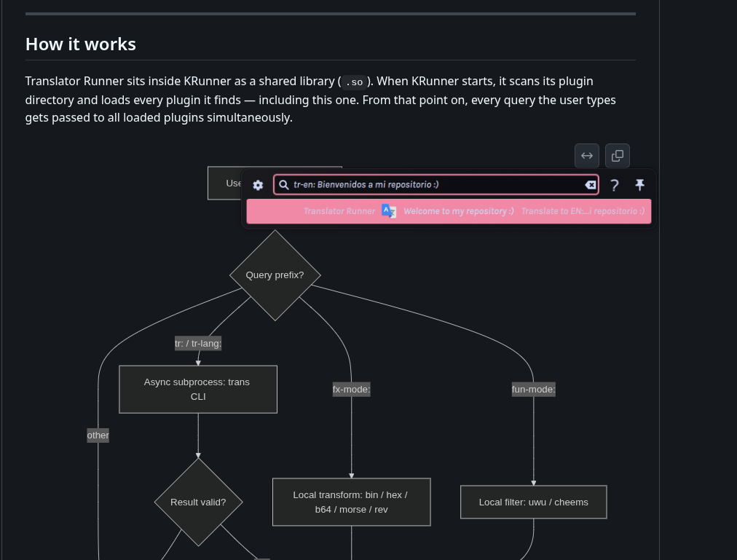This screenshot has width=737, height=560.
Task: Click the "Async subprocess: trans CLI" node
Action: 198,390
